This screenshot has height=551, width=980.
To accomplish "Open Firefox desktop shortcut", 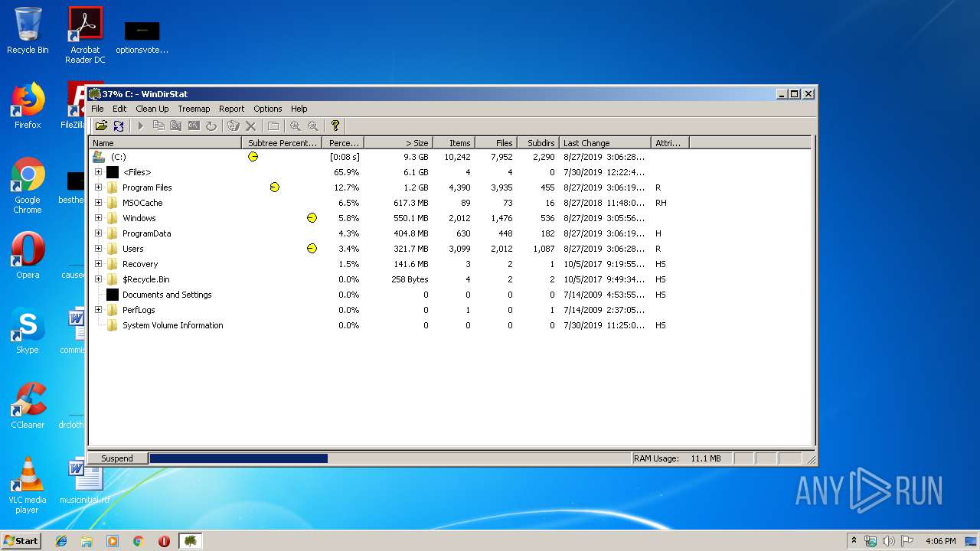I will point(28,106).
